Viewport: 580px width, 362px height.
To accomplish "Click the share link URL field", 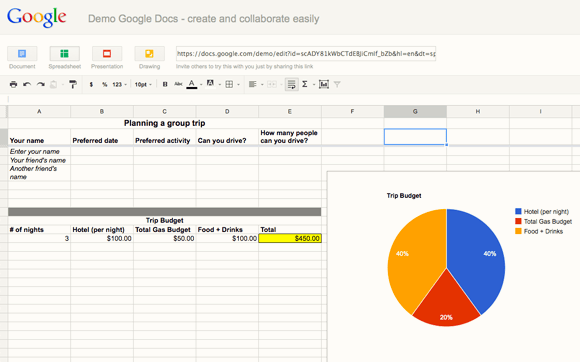I will click(x=306, y=54).
